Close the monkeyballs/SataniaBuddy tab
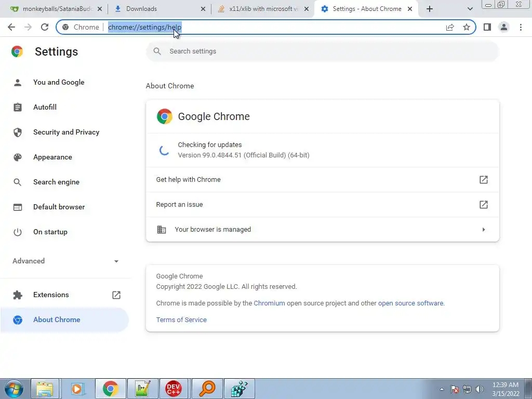This screenshot has width=532, height=399. (100, 9)
